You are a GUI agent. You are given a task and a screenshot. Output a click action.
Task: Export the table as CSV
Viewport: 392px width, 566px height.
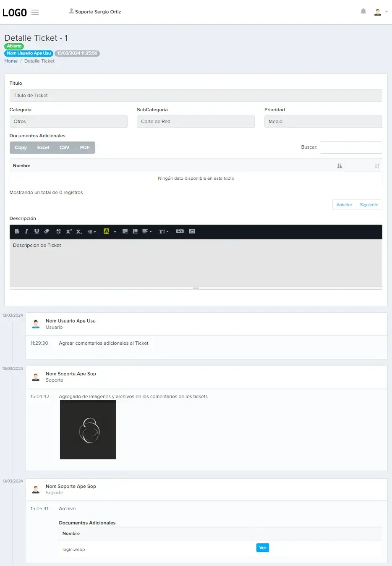point(64,148)
